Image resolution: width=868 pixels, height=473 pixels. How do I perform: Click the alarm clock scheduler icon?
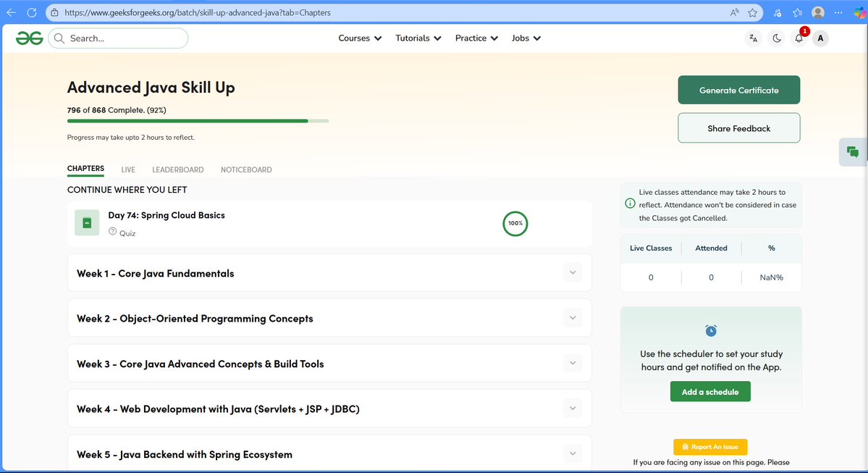[711, 330]
